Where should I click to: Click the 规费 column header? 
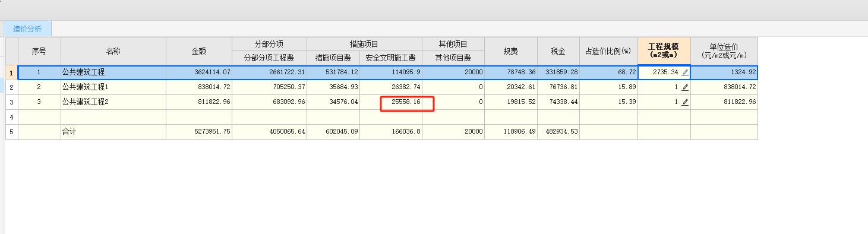(x=511, y=51)
